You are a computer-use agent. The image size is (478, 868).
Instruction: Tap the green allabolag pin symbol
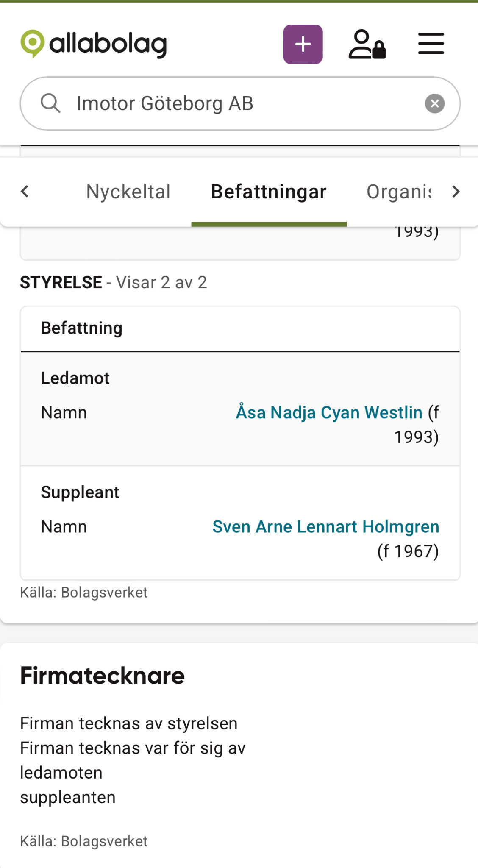pos(33,44)
